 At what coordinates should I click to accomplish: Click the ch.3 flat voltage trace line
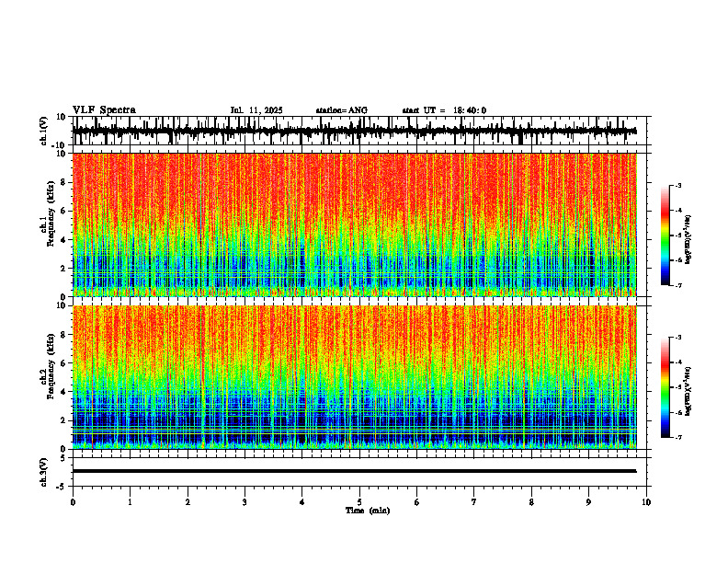[355, 471]
